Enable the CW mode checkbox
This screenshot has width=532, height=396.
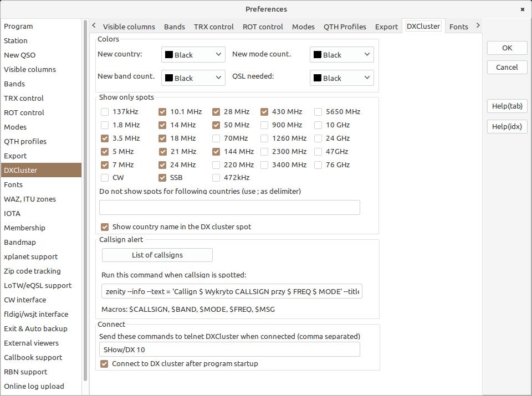point(105,178)
